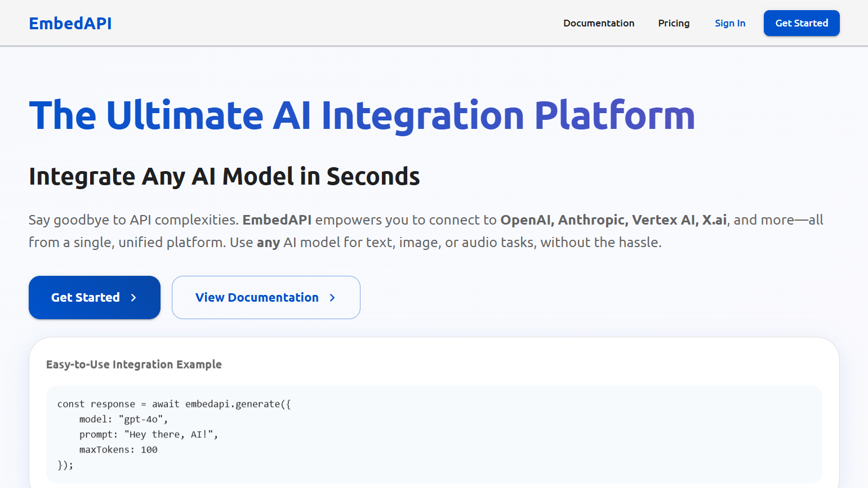Viewport: 868px width, 488px height.
Task: Click the View Documentation button
Action: (x=266, y=297)
